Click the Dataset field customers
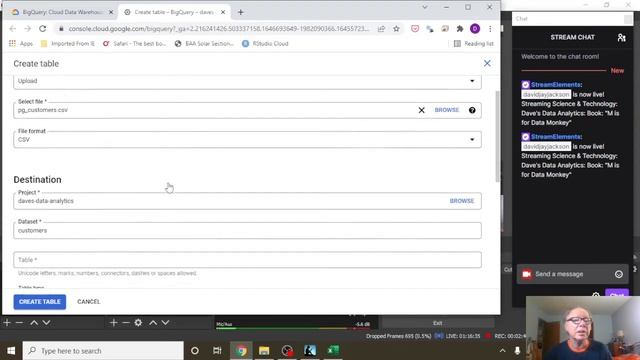 (247, 231)
